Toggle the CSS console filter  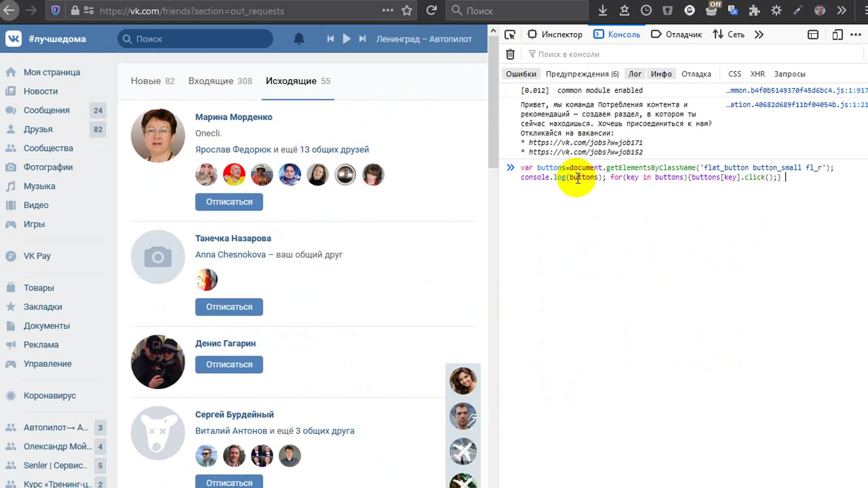click(x=734, y=74)
